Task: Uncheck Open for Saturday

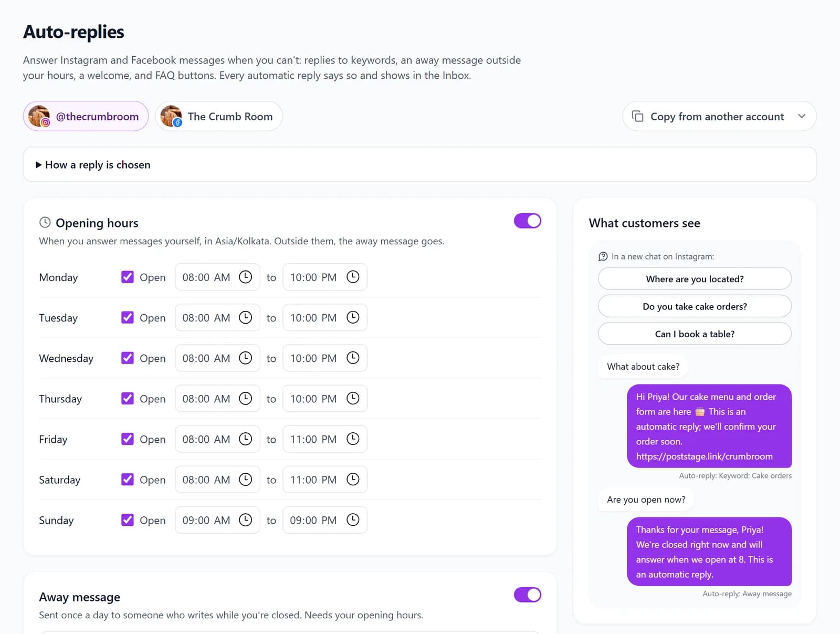Action: point(127,479)
